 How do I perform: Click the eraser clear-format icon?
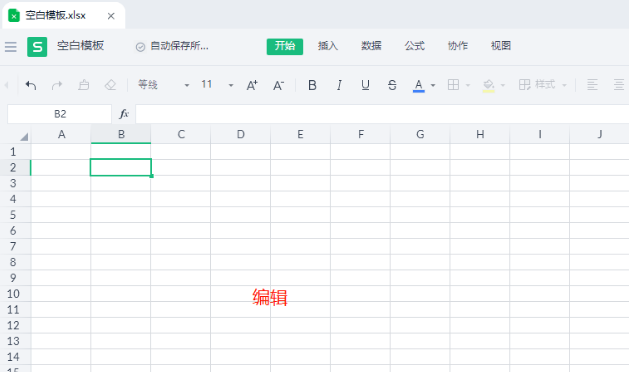[110, 85]
